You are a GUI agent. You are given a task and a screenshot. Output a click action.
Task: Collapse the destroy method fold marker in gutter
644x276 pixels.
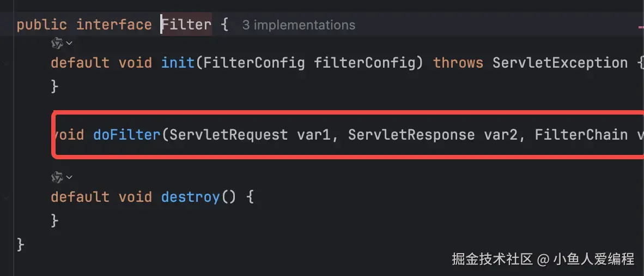pos(5,197)
